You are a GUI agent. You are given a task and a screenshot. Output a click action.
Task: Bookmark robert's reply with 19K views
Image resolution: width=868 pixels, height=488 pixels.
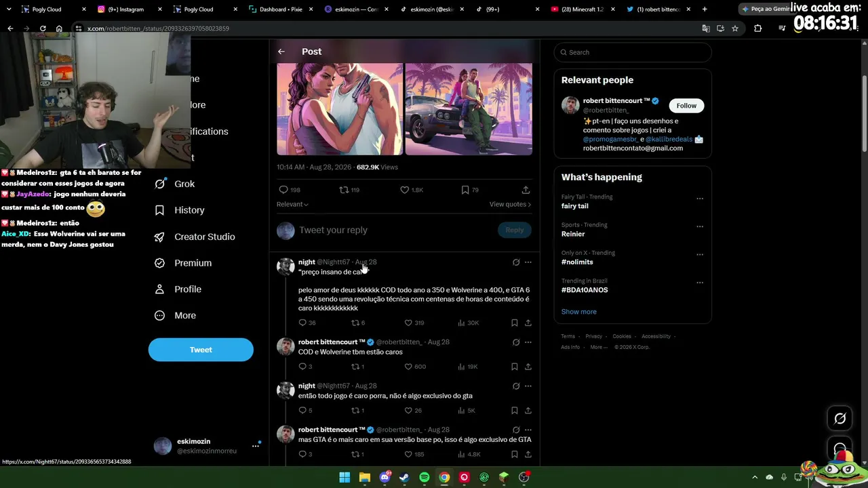(x=515, y=367)
